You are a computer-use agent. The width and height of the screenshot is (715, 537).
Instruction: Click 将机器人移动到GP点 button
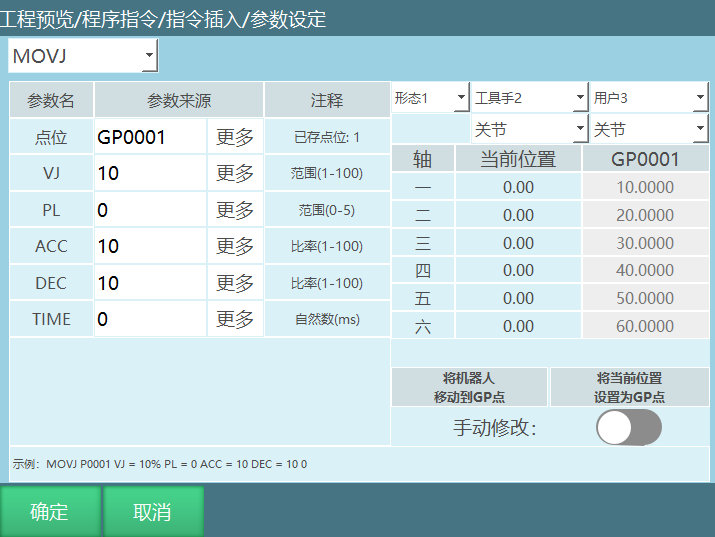coord(469,387)
